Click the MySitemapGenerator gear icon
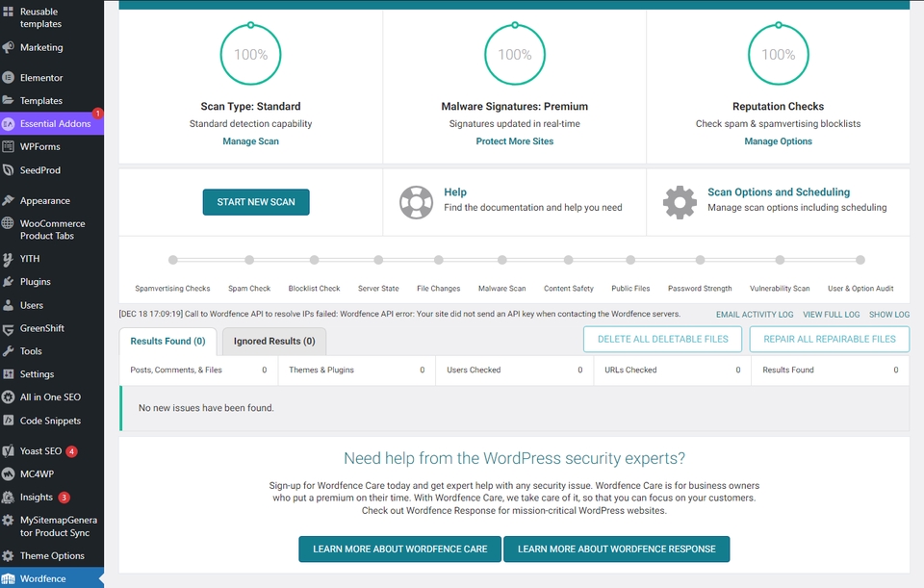The width and height of the screenshot is (924, 588). [8, 521]
